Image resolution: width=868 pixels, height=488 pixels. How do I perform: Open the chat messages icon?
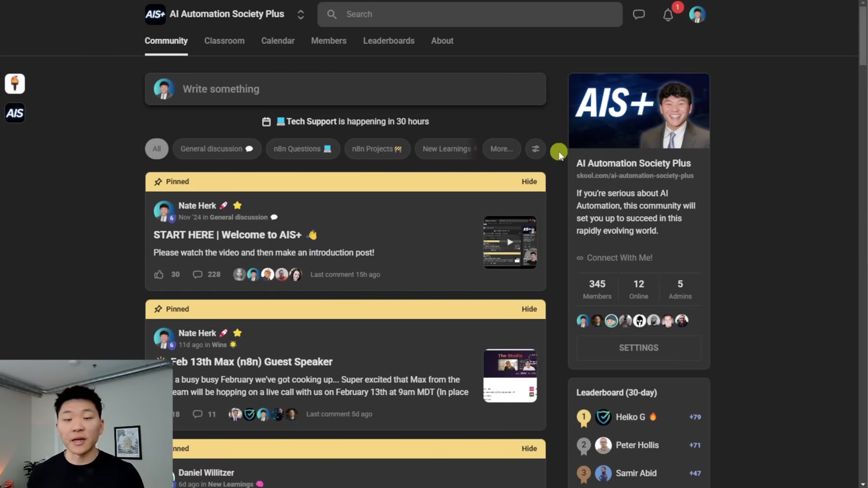(x=639, y=14)
